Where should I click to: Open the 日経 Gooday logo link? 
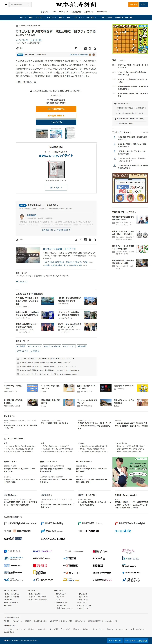click(x=99, y=558)
